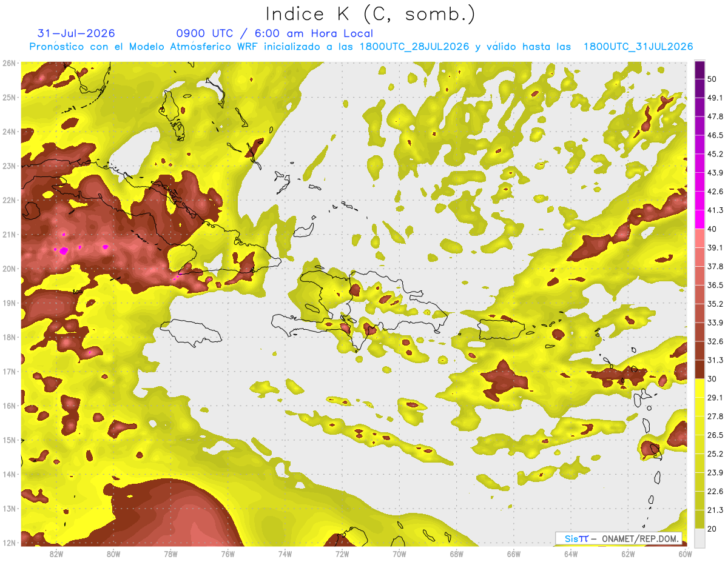The width and height of the screenshot is (728, 562).
Task: Click the '80W' longitude label
Action: [113, 554]
